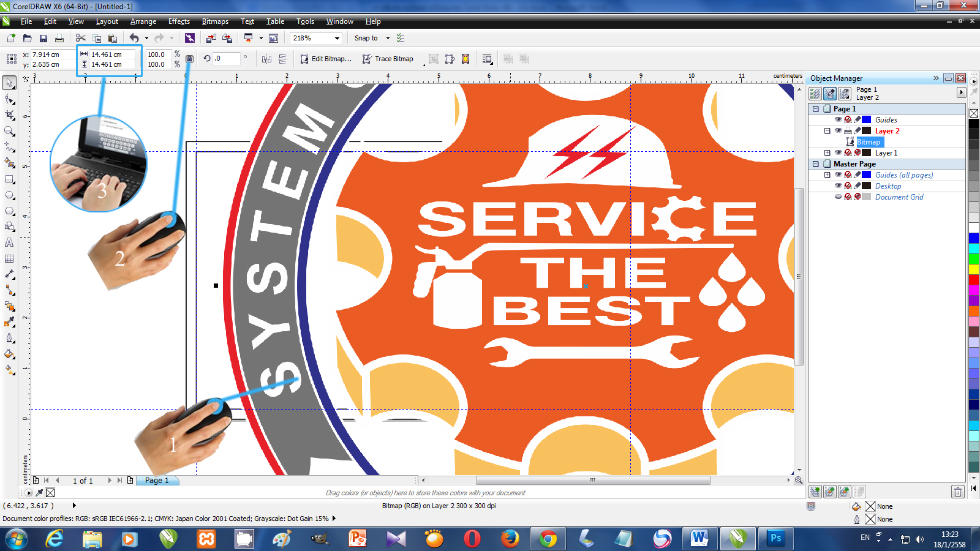Screen dimensions: 980x551
Task: Pick the yellow swatch in color palette
Action: click(973, 269)
